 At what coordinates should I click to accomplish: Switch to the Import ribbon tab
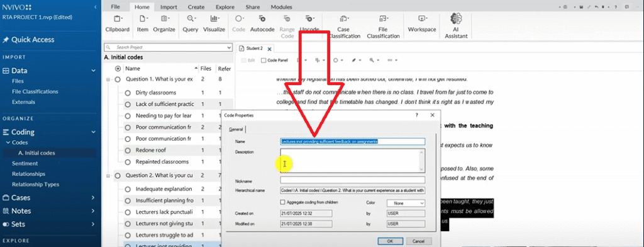point(169,7)
